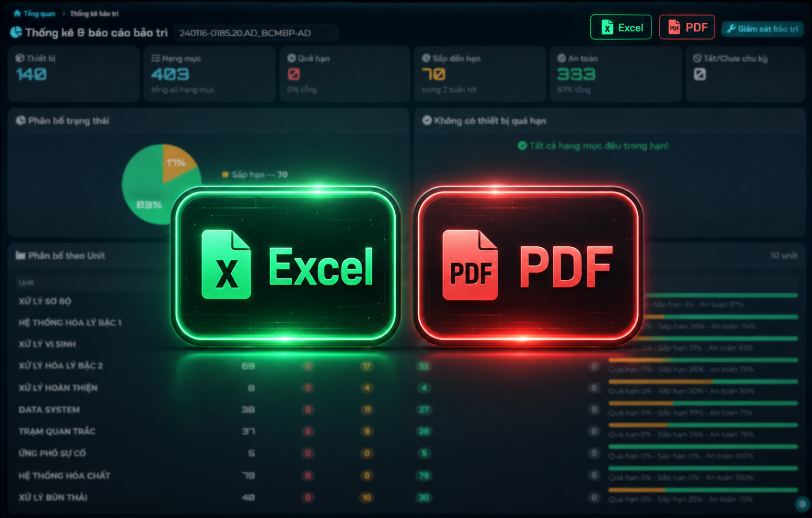Click the pie icon beside the page title

(16, 32)
